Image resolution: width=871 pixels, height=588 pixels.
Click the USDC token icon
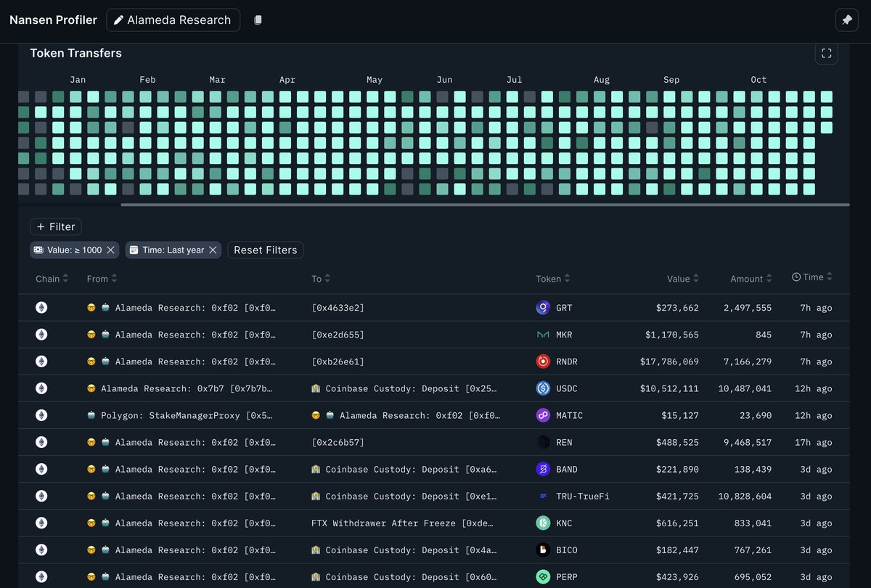543,388
